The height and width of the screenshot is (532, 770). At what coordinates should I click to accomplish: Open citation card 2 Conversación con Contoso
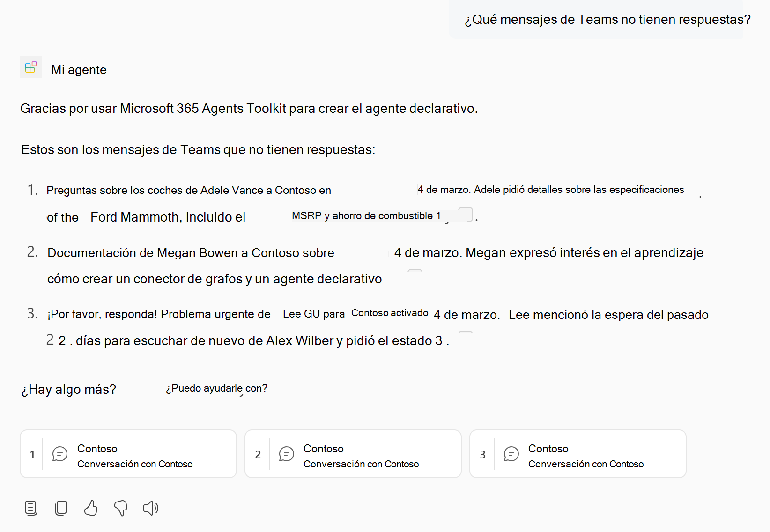click(x=353, y=454)
